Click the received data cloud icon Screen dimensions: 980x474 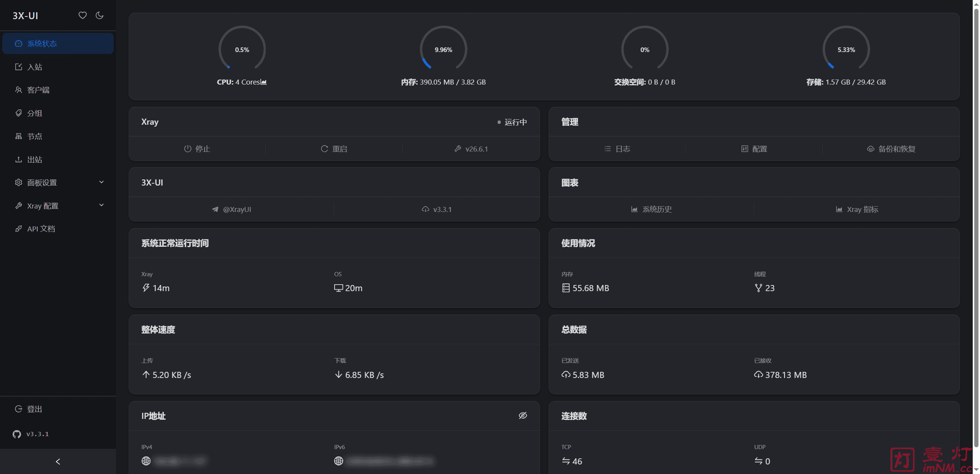758,375
